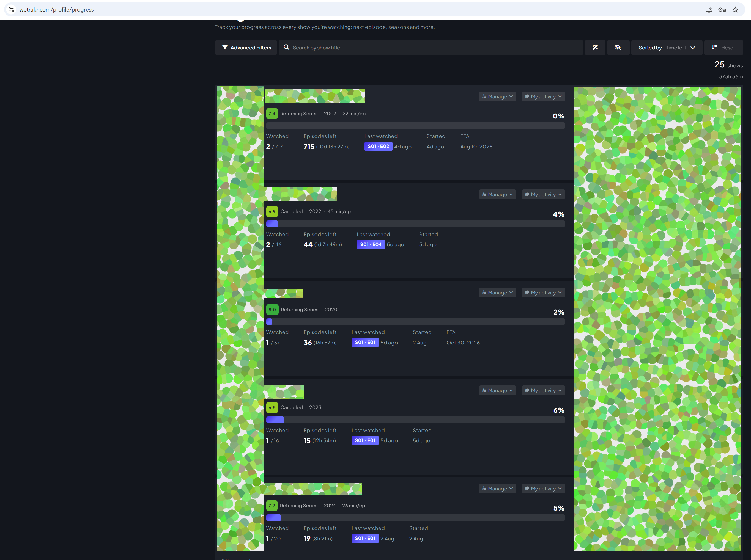Click S01 · E01 badge in the 2023 show
This screenshot has height=560, width=751.
(365, 440)
